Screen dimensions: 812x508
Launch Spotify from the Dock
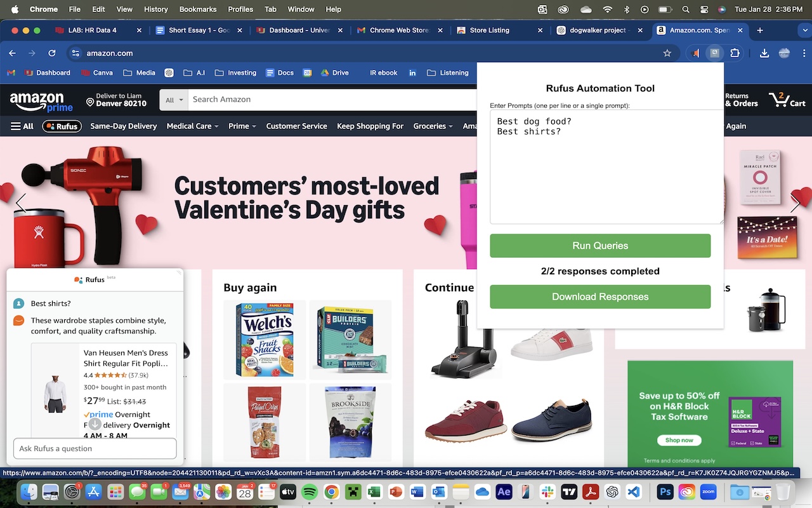310,491
